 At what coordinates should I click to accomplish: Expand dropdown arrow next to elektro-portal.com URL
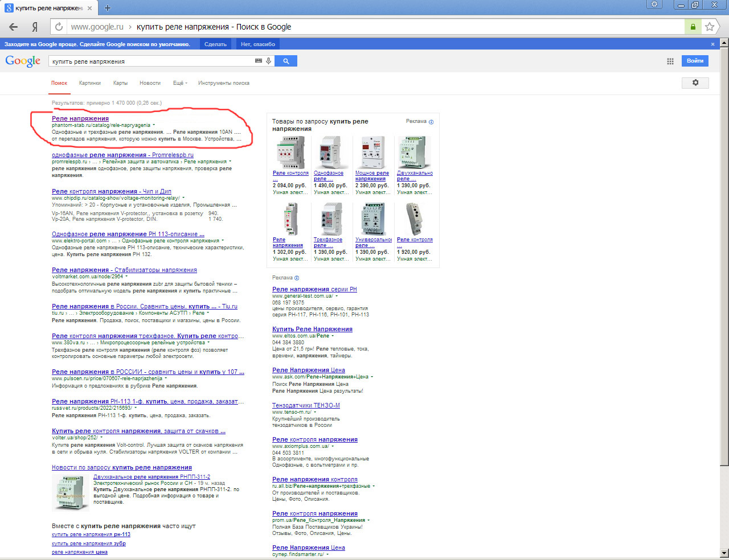[x=223, y=241]
